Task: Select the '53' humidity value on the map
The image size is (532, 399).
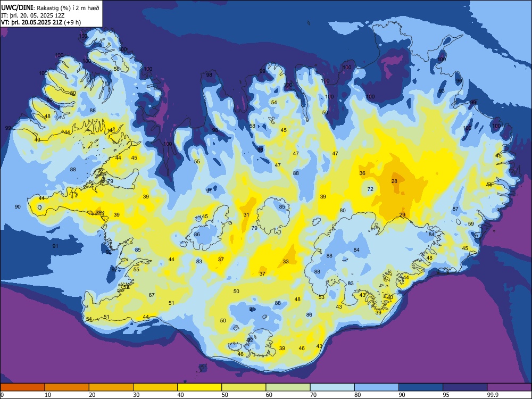Action: pyautogui.click(x=321, y=297)
